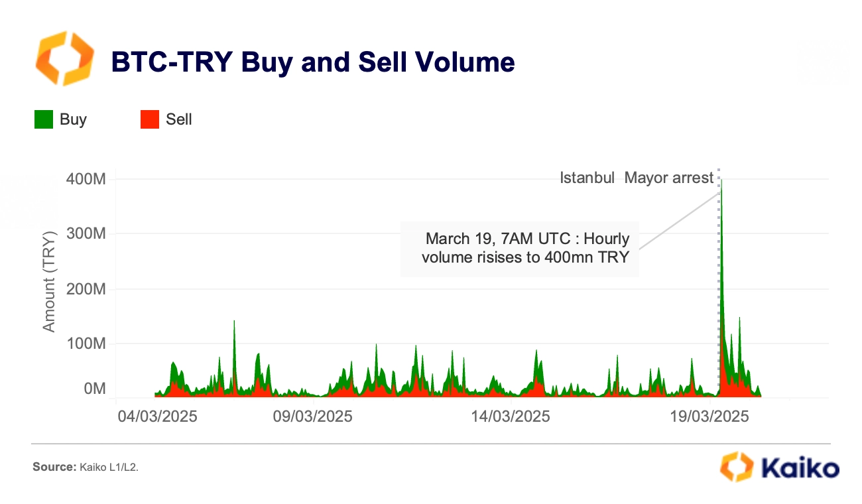
Task: Select the 04/03/2025 x-axis date label
Action: [156, 416]
